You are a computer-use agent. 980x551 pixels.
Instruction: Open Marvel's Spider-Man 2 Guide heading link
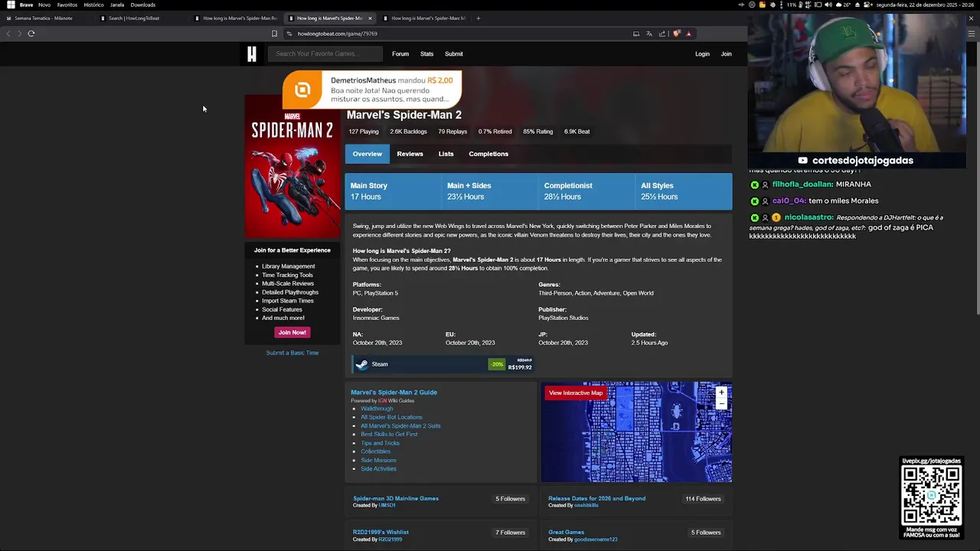(394, 392)
